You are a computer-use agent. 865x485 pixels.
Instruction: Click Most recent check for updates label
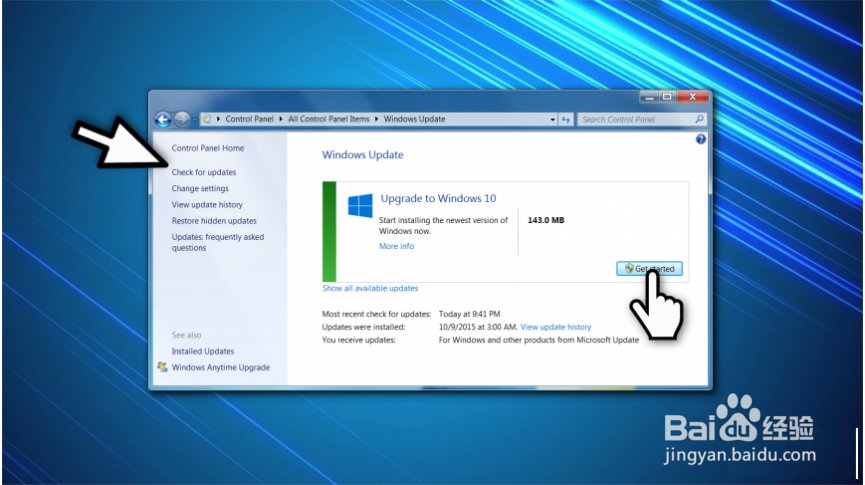click(376, 314)
